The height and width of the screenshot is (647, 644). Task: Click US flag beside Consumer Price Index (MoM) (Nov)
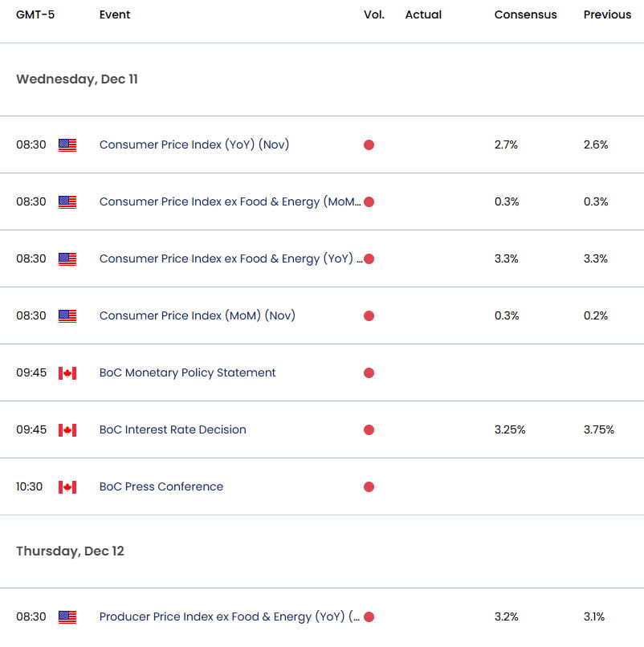tap(67, 316)
